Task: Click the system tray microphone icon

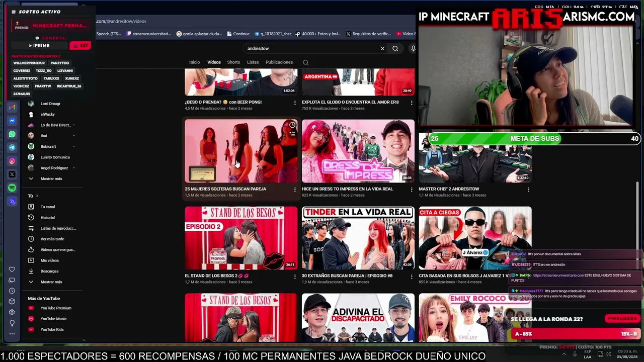Action: coord(575,354)
